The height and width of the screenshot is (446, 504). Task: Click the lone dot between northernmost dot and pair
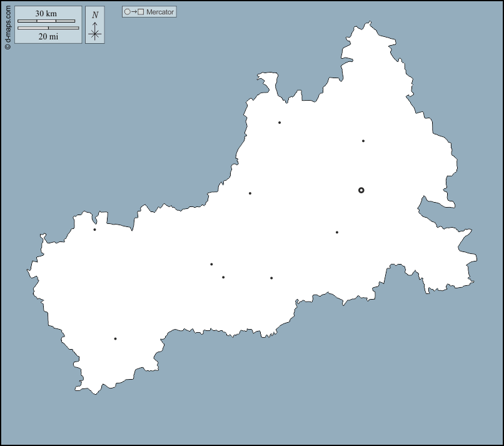[250, 193]
